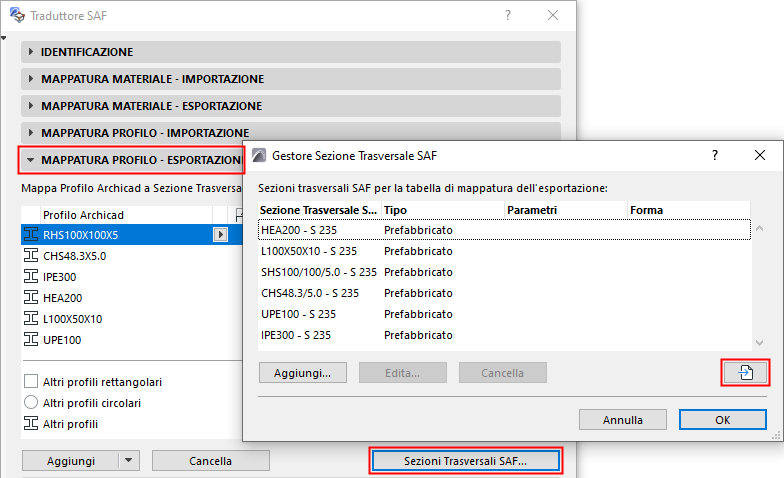This screenshot has width=784, height=478.
Task: Select the L100X50X10 - S 235 row
Action: click(504, 251)
